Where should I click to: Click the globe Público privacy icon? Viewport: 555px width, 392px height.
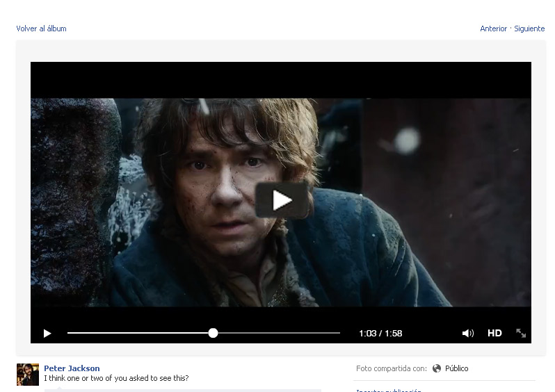pos(437,368)
